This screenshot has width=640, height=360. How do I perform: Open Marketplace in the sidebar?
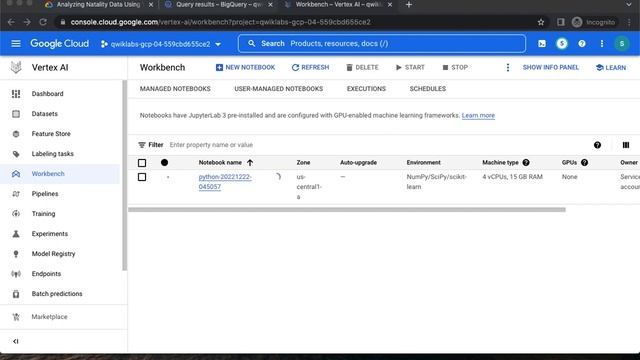tap(49, 317)
